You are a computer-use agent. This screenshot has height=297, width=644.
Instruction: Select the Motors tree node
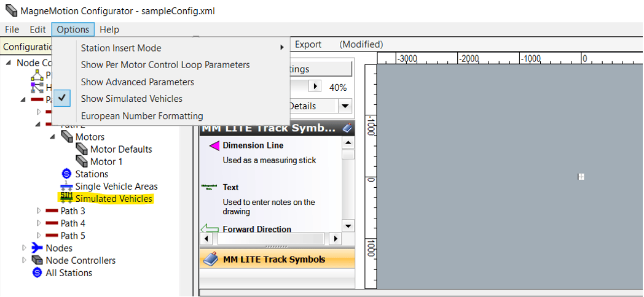click(x=90, y=137)
